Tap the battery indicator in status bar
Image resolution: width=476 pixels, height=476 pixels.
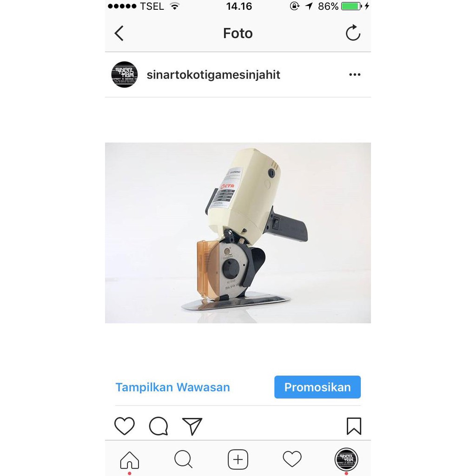(x=351, y=6)
